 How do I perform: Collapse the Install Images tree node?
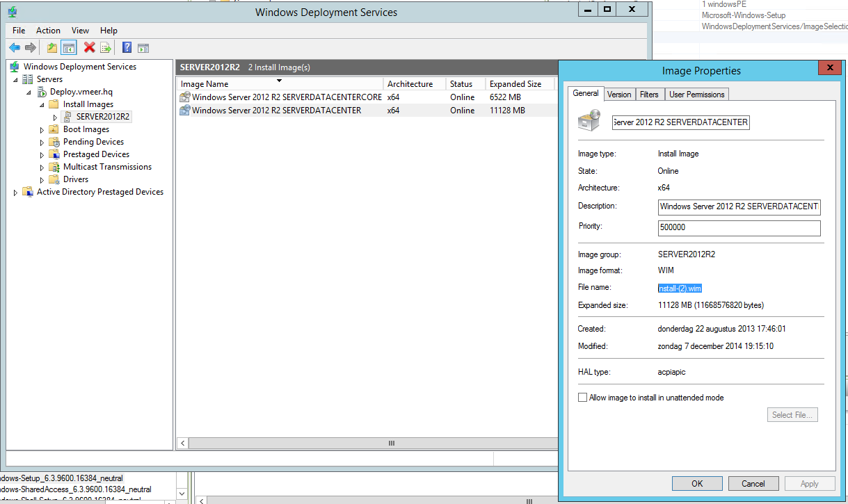point(42,105)
